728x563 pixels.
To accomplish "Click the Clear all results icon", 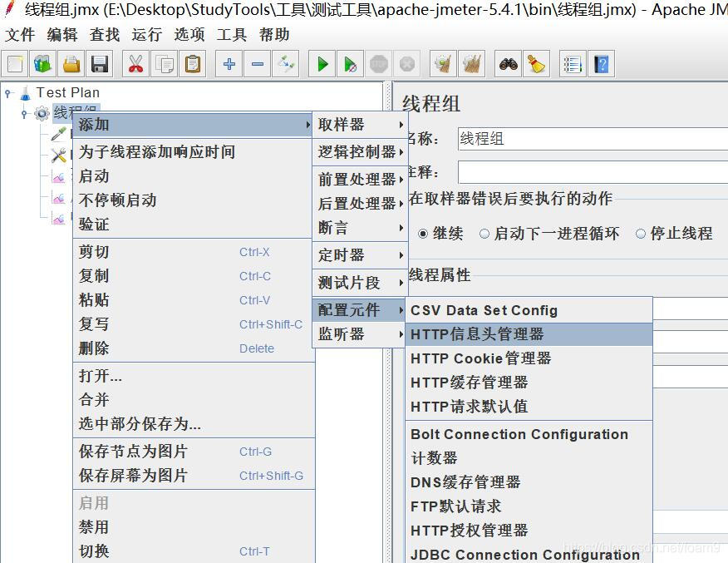I will [x=472, y=64].
